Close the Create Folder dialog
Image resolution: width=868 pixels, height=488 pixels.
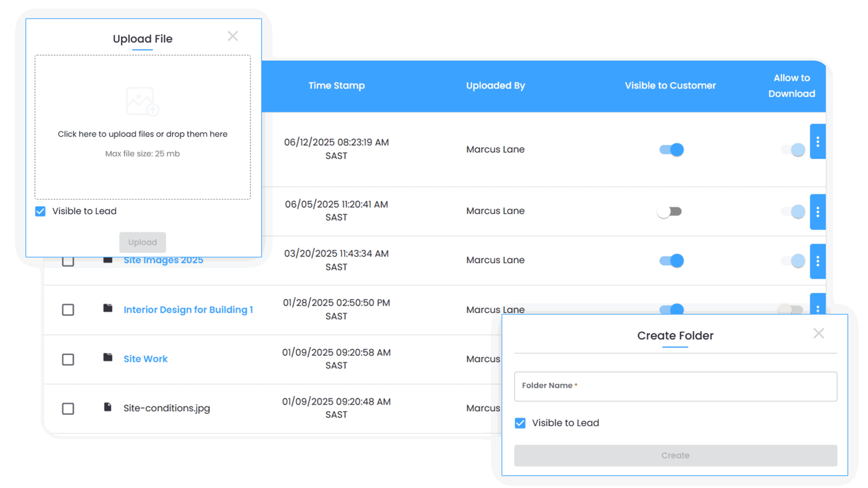tap(819, 333)
